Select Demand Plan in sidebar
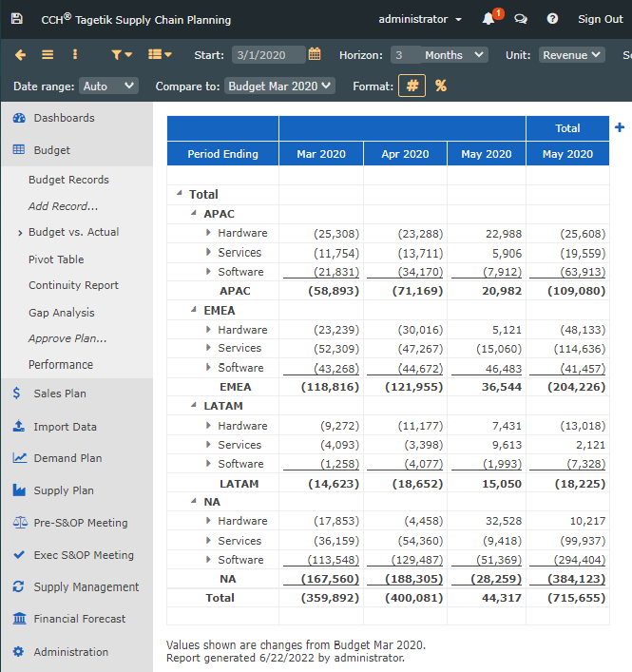This screenshot has width=632, height=672. click(67, 458)
